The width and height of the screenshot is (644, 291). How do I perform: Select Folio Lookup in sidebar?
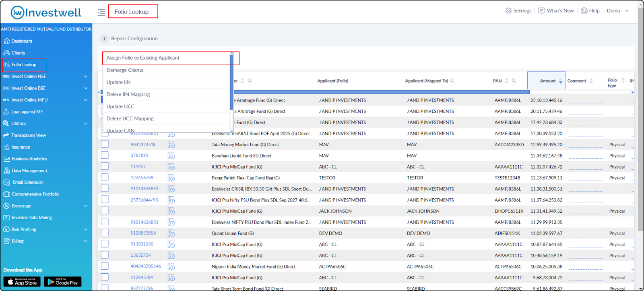(x=24, y=65)
